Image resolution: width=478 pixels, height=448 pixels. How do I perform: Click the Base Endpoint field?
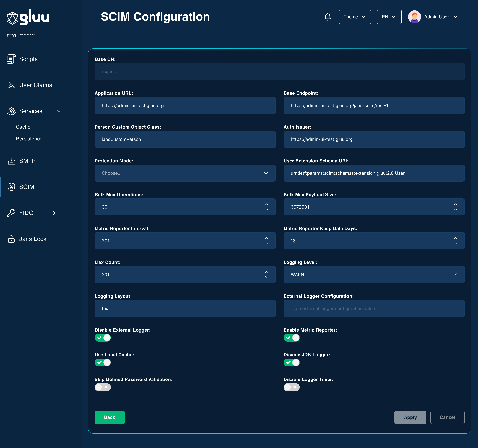pyautogui.click(x=374, y=106)
